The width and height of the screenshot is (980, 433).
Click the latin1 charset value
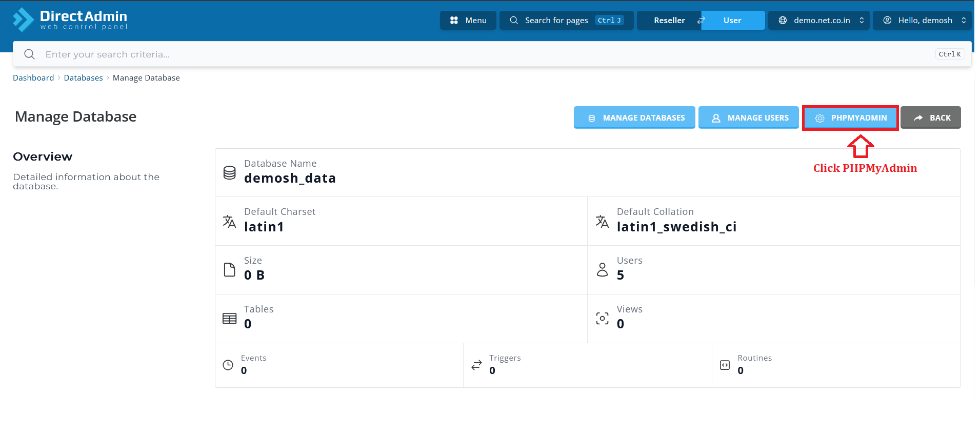click(x=264, y=227)
